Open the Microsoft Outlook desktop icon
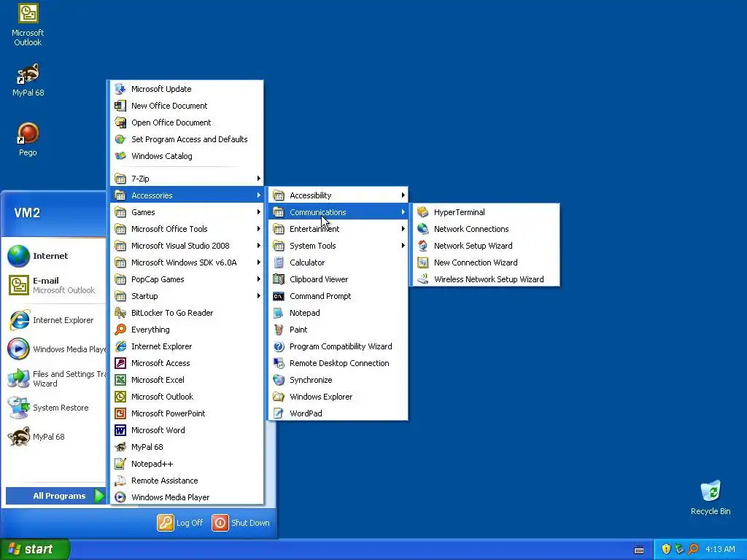 point(28,25)
